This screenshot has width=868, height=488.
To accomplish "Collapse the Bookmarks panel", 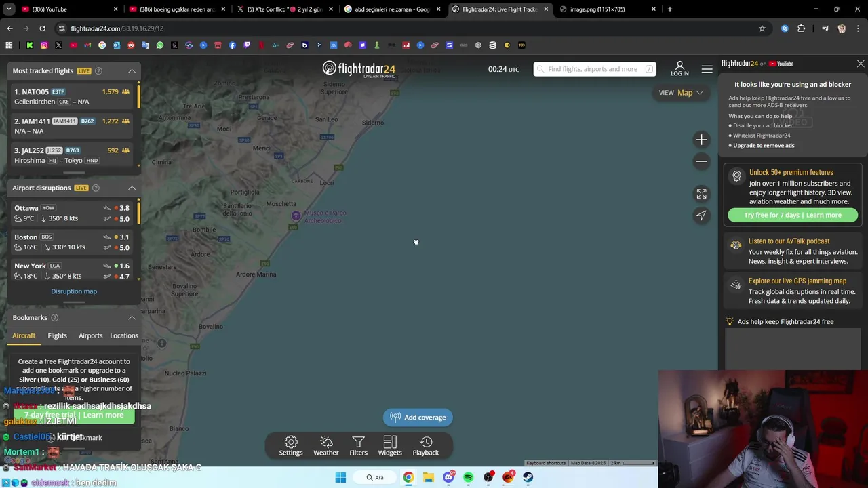I will pos(132,318).
